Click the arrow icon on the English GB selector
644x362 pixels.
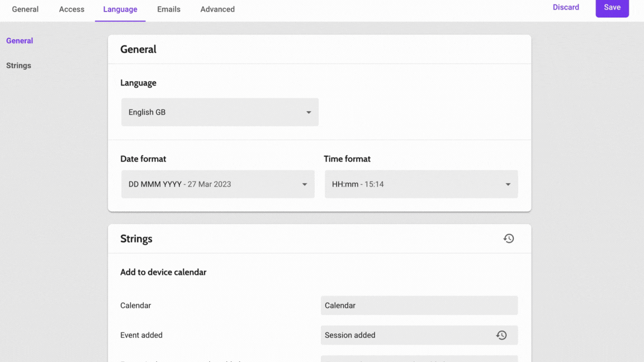(308, 112)
